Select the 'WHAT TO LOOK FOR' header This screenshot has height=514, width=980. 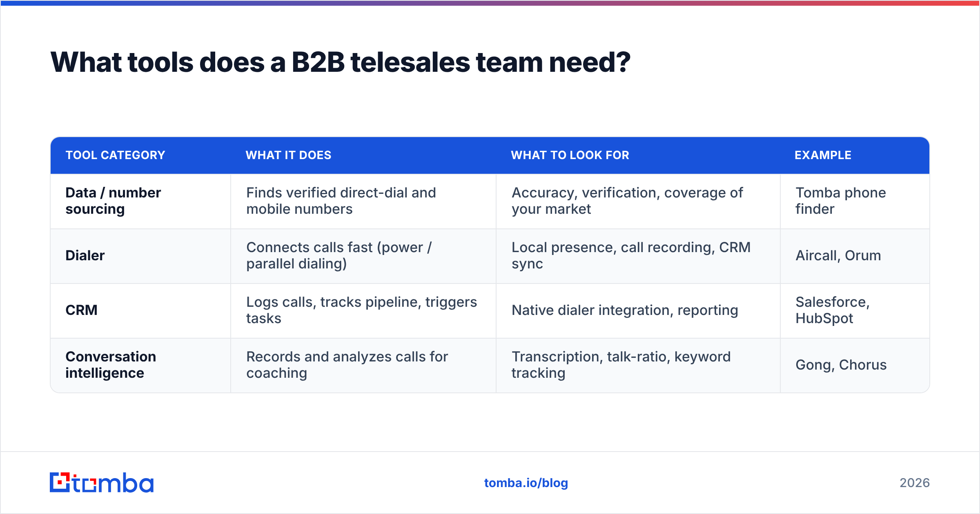[x=570, y=155]
